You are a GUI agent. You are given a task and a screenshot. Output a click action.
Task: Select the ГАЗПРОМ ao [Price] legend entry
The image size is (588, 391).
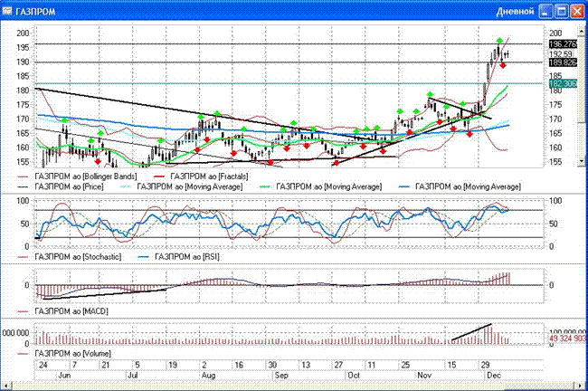click(61, 186)
